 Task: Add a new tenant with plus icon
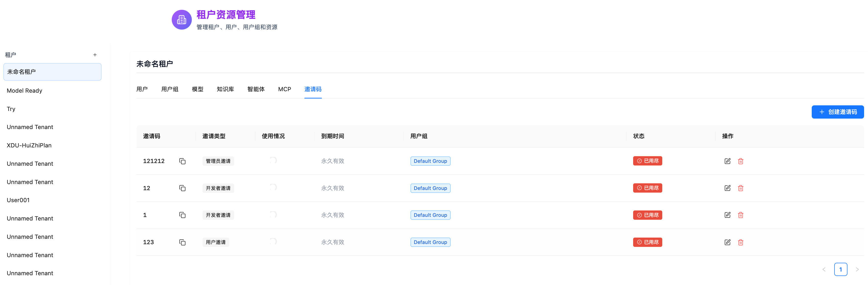95,55
